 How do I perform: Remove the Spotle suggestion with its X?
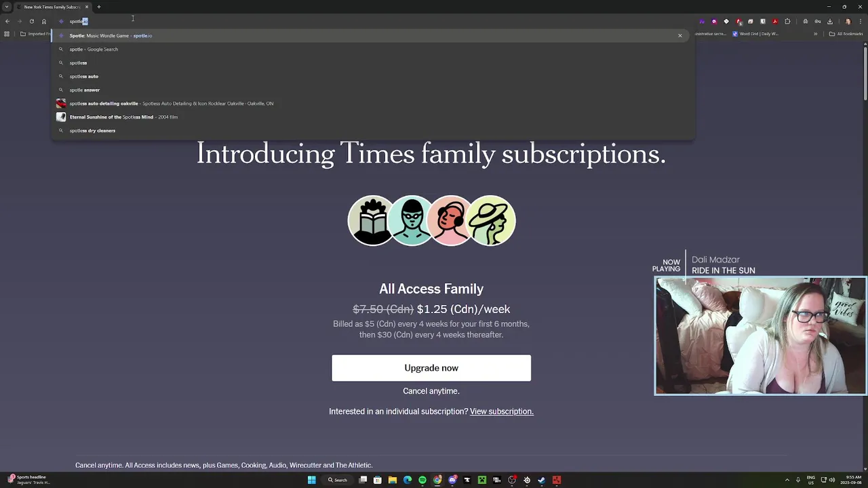[680, 35]
